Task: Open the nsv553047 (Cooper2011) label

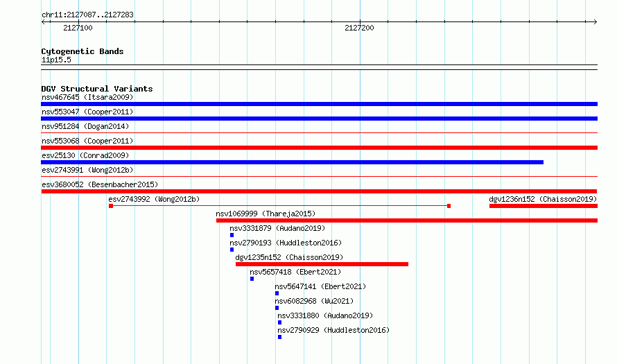Action: pyautogui.click(x=87, y=112)
